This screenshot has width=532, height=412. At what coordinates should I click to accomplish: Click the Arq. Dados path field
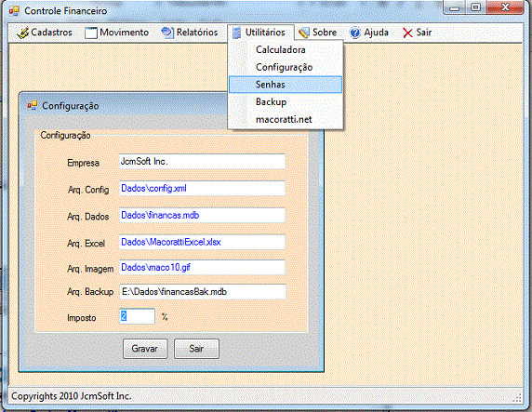pyautogui.click(x=202, y=215)
